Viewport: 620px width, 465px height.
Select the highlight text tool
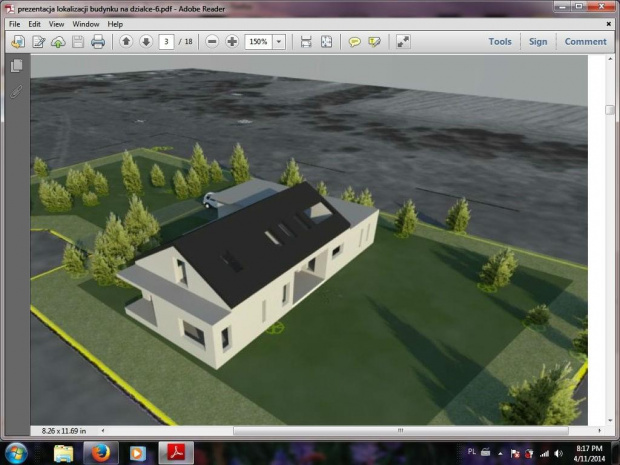[x=374, y=42]
